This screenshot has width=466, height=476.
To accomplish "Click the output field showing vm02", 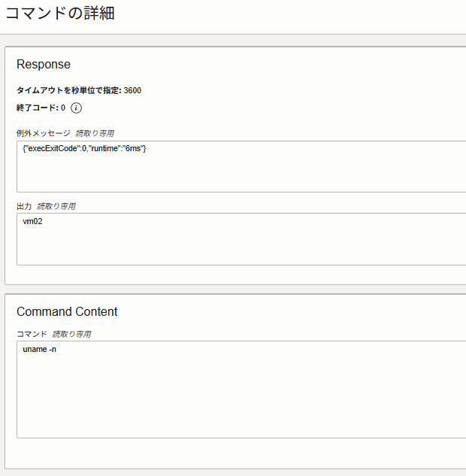I will tap(241, 239).
